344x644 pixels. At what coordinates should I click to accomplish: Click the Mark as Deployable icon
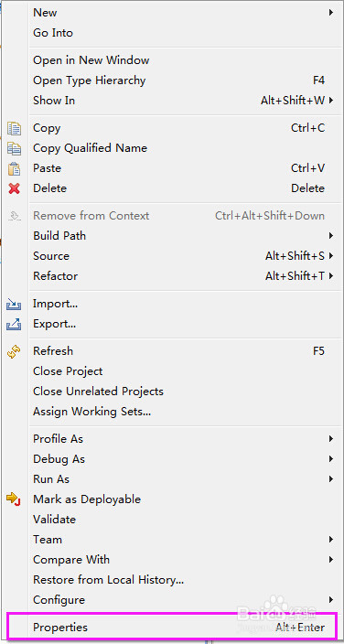click(14, 499)
